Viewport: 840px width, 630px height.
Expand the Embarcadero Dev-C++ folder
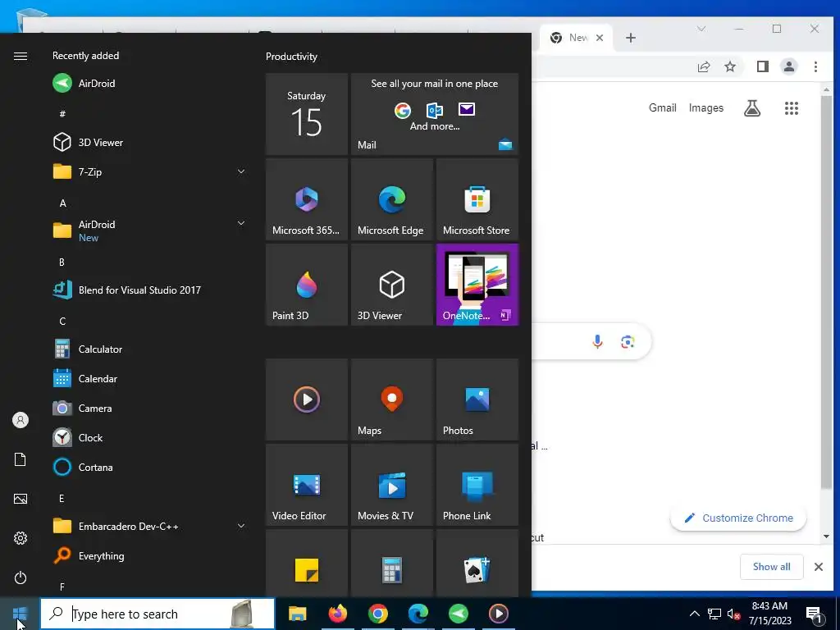coord(149,527)
